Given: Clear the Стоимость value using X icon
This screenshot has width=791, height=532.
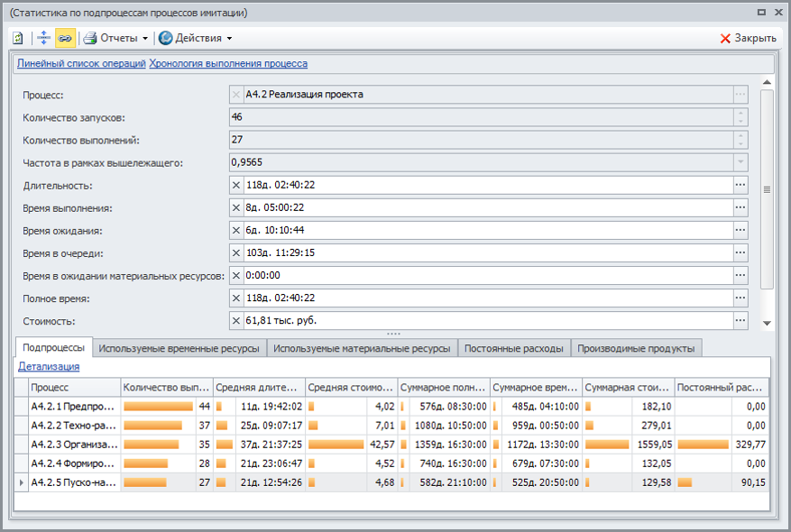Looking at the screenshot, I should (x=236, y=320).
